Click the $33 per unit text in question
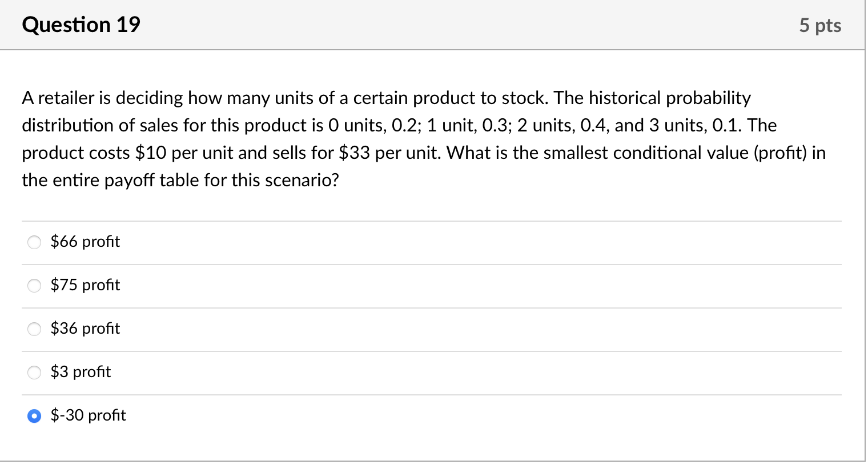The image size is (868, 464). (349, 153)
